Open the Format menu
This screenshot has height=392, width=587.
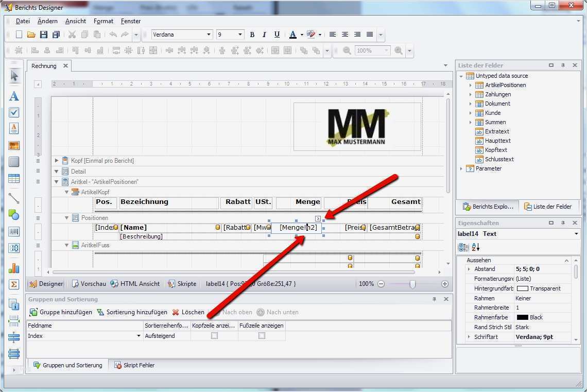(103, 21)
